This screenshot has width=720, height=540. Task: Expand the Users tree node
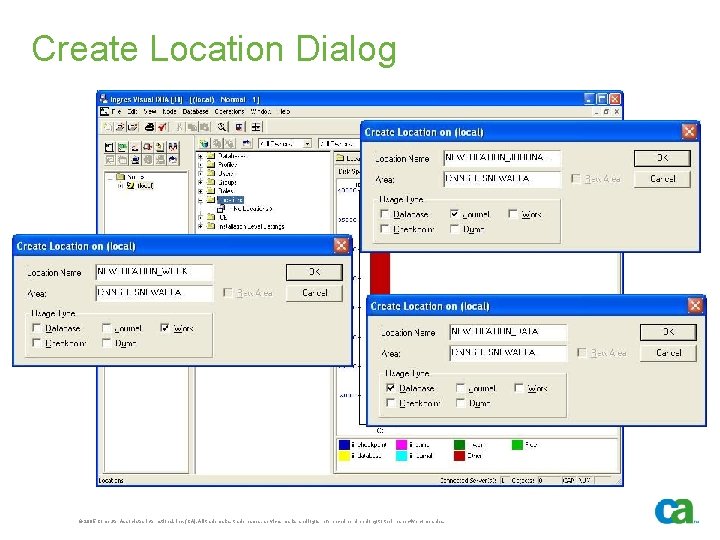pos(200,174)
